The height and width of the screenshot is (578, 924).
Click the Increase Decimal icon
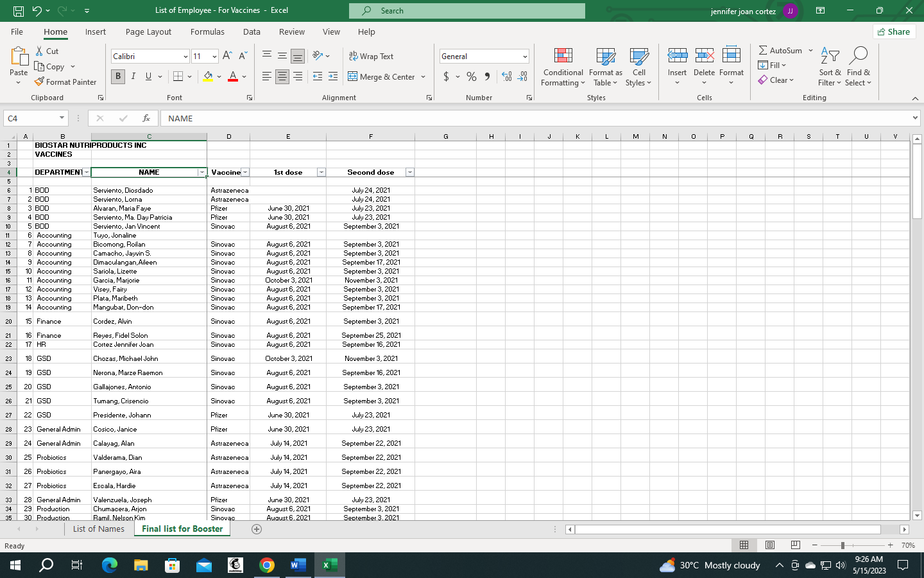pyautogui.click(x=507, y=76)
